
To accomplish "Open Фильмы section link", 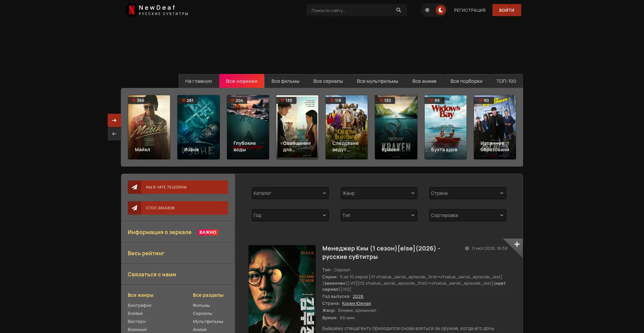I will click(201, 305).
